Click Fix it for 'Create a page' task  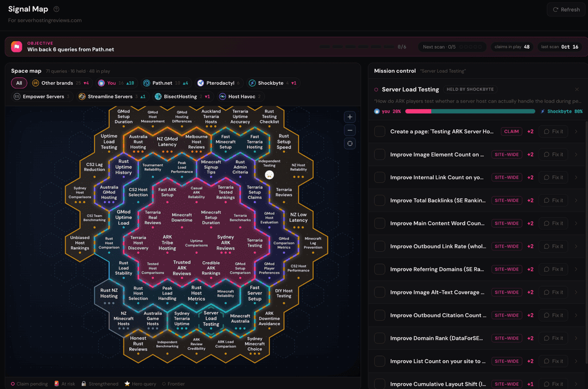(x=554, y=131)
